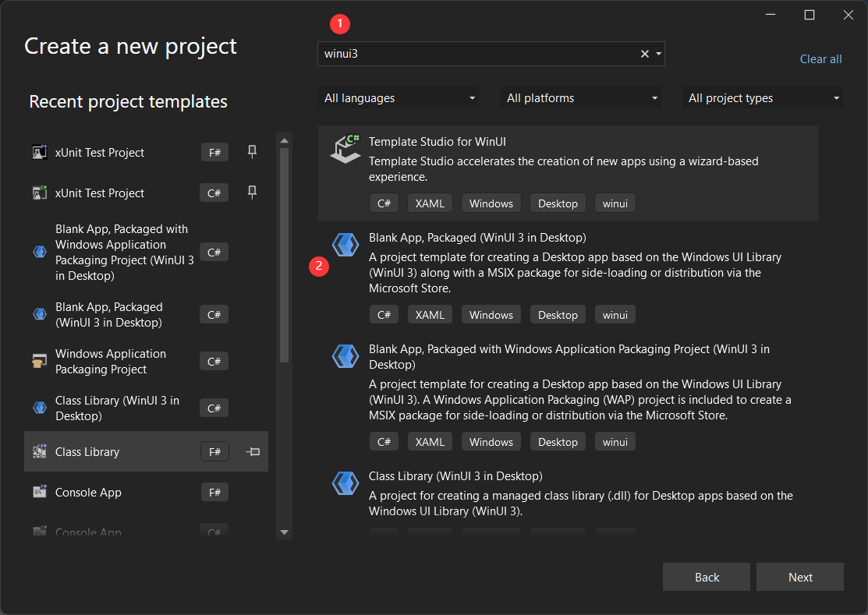Clear the winui3 search text with the X icon
This screenshot has height=615, width=868.
pos(644,54)
